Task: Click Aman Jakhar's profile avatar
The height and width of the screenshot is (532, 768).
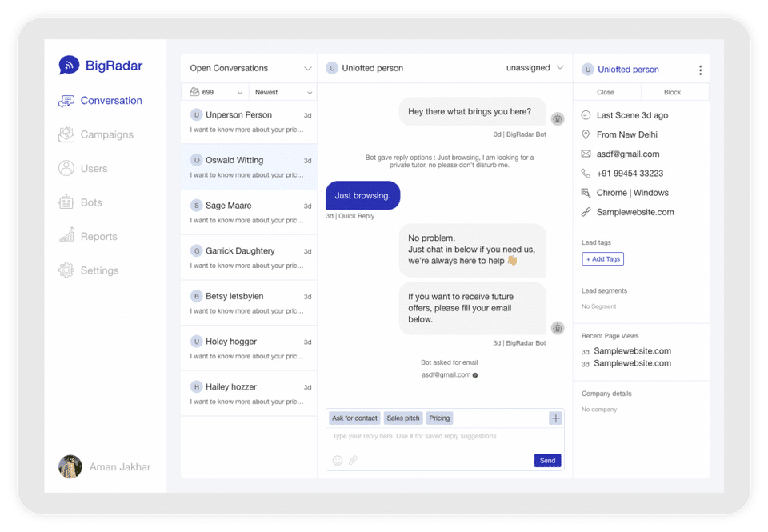Action: 70,467
